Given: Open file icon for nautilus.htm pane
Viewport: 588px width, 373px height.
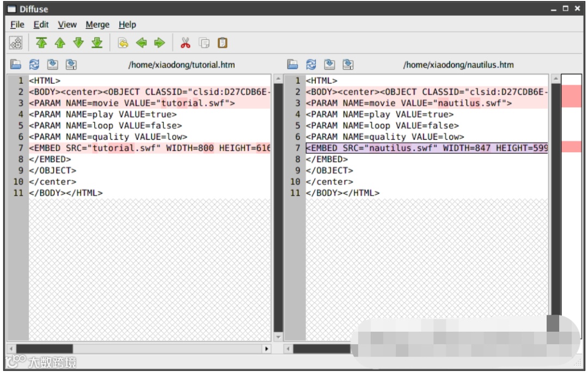Looking at the screenshot, I should tap(292, 64).
